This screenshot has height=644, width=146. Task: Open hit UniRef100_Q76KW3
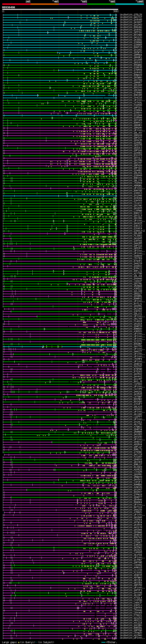[131, 93]
